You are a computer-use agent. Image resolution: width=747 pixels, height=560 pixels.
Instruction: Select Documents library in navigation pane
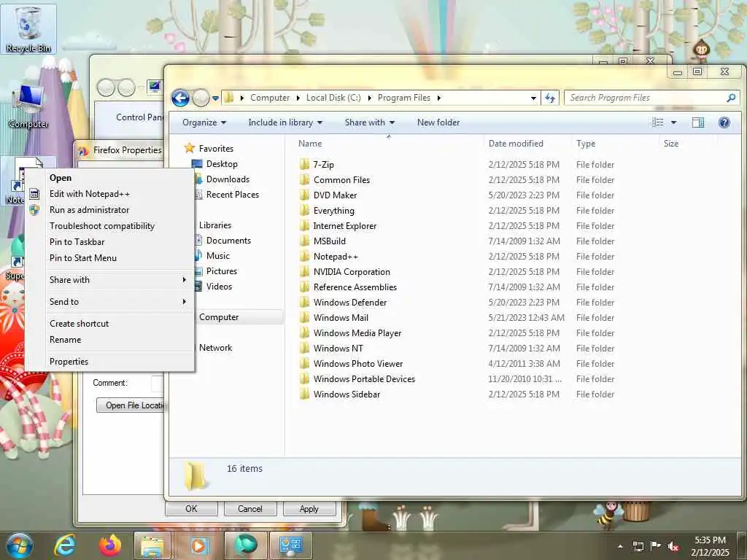pyautogui.click(x=228, y=241)
